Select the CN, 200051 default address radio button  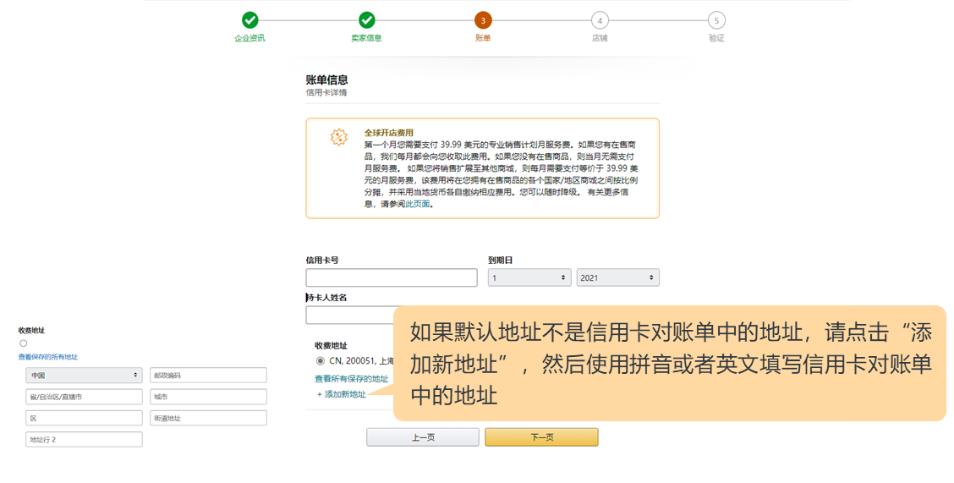pyautogui.click(x=320, y=360)
